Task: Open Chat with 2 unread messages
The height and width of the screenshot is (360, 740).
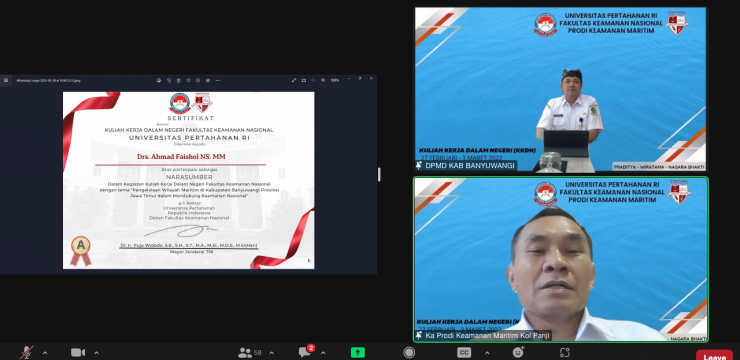Action: (x=306, y=352)
